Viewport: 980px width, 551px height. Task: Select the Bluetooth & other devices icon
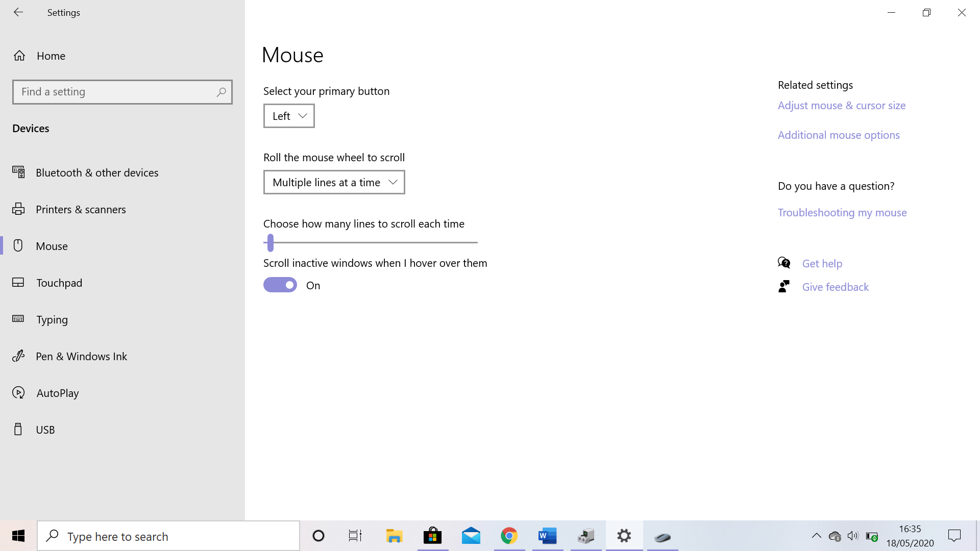(19, 172)
